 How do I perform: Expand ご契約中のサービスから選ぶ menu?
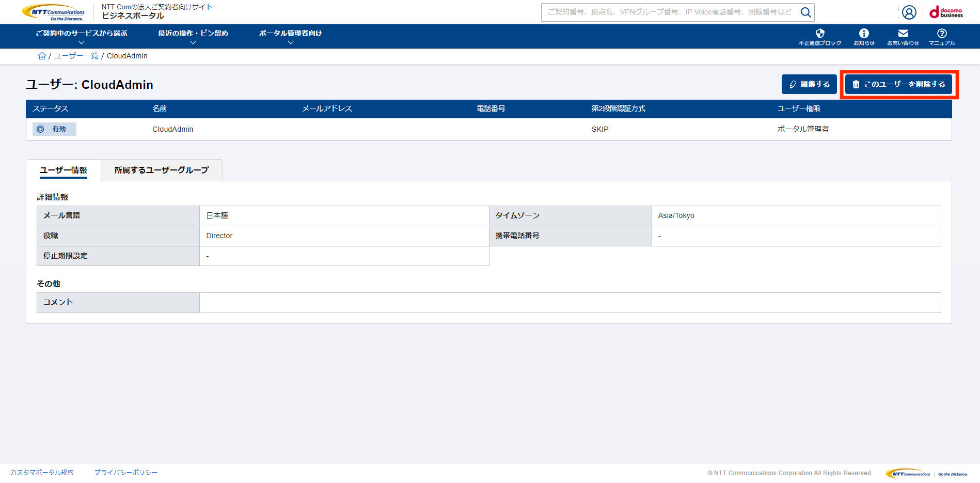click(82, 36)
